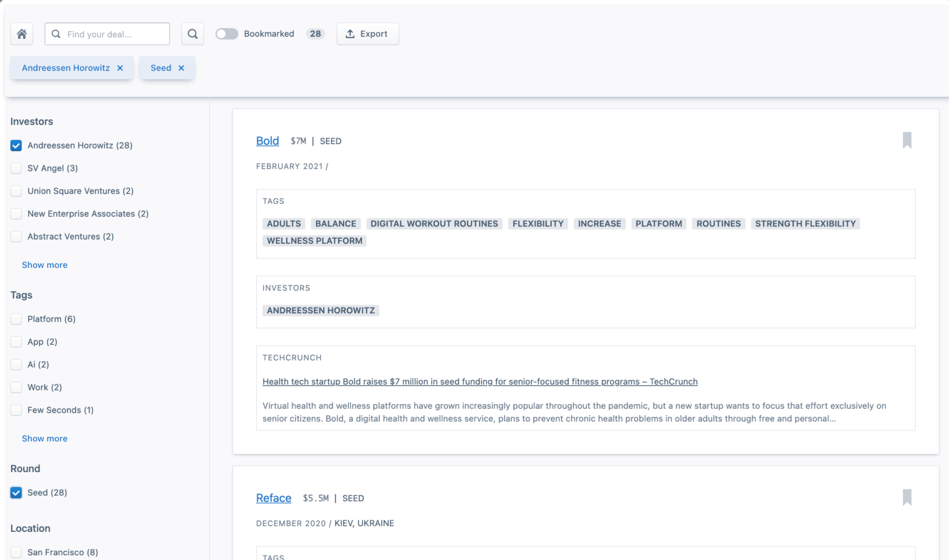Bookmark the Bold deal

(907, 141)
